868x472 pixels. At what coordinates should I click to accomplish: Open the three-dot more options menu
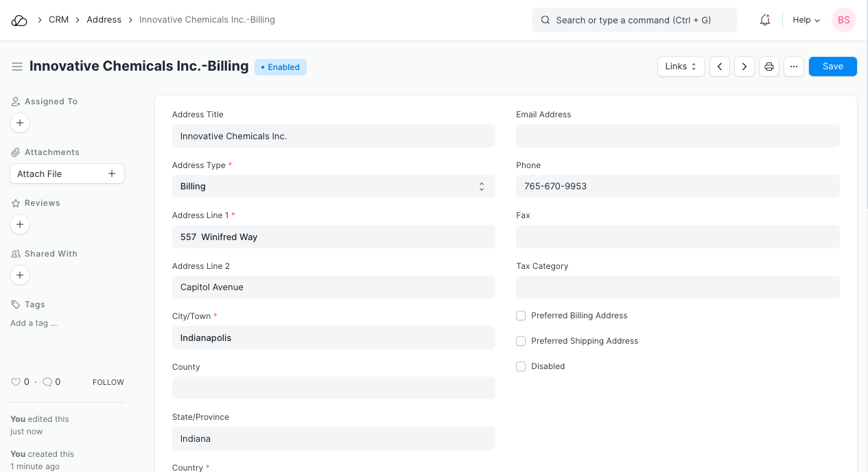pos(793,67)
